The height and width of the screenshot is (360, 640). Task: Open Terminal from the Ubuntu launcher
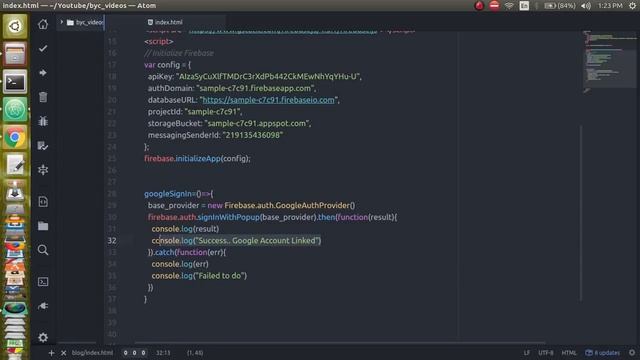(15, 82)
